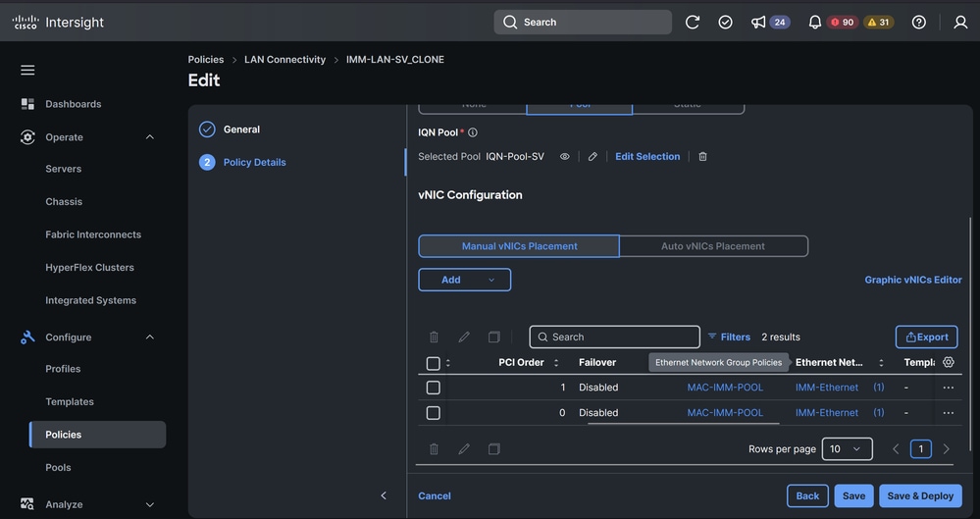Screen dimensions: 980x519
Task: Click the top edit pencil icon above table
Action: point(464,337)
